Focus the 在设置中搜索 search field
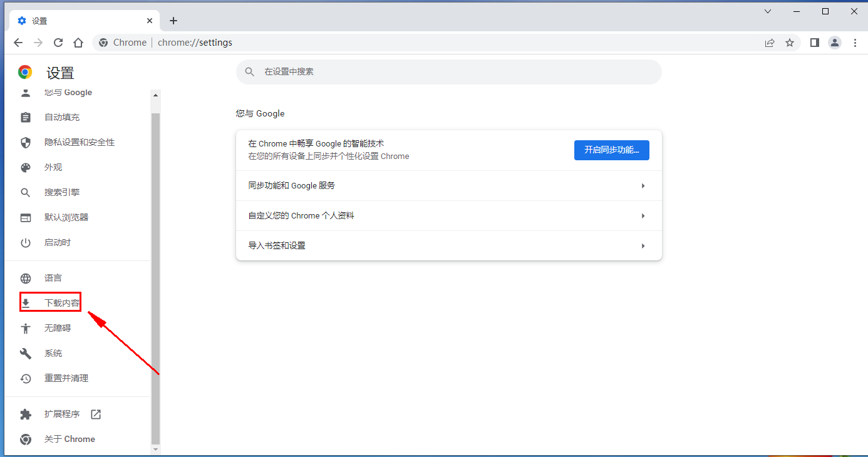 point(449,72)
